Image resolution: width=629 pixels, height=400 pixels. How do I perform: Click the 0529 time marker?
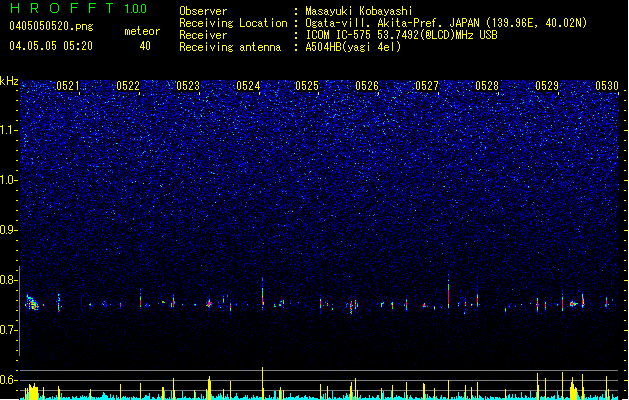[x=547, y=86]
